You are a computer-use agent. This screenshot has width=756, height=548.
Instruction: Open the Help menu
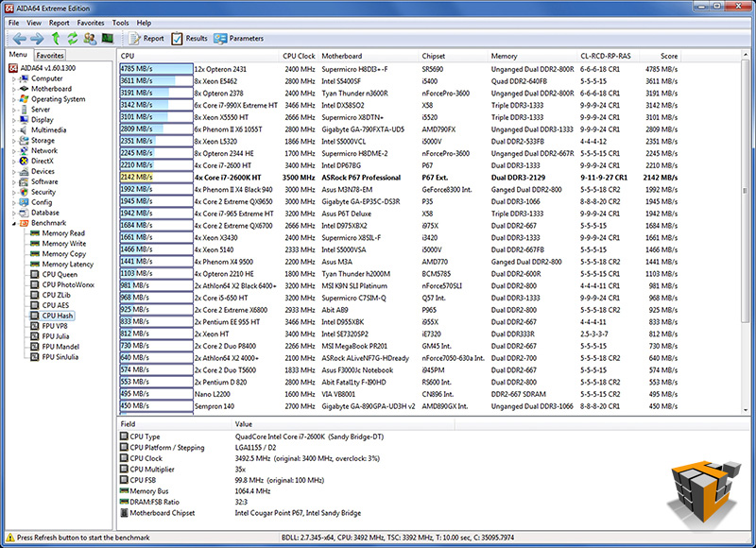coord(144,23)
